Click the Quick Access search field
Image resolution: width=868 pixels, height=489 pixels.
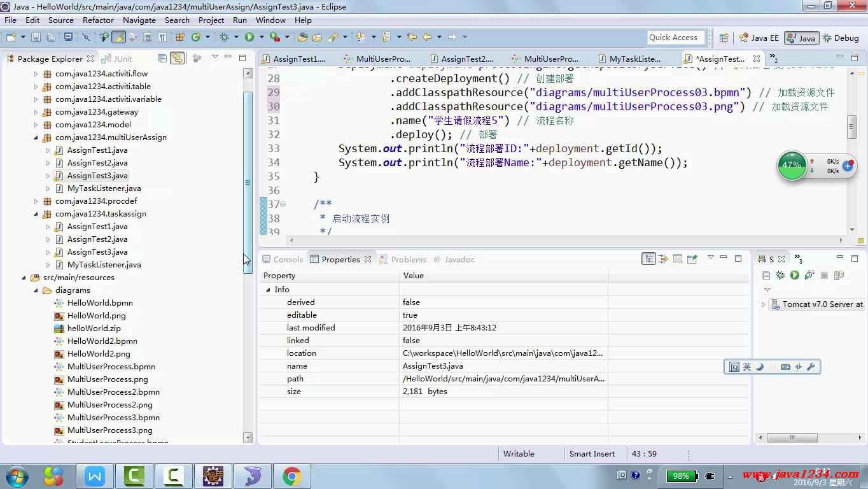coord(676,38)
